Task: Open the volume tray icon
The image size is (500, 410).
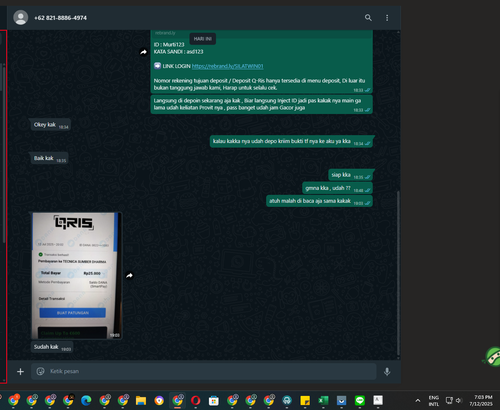Action: (459, 400)
